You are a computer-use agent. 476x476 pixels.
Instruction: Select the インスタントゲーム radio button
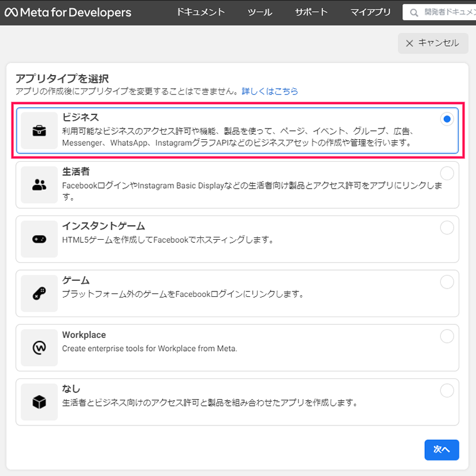tap(447, 227)
